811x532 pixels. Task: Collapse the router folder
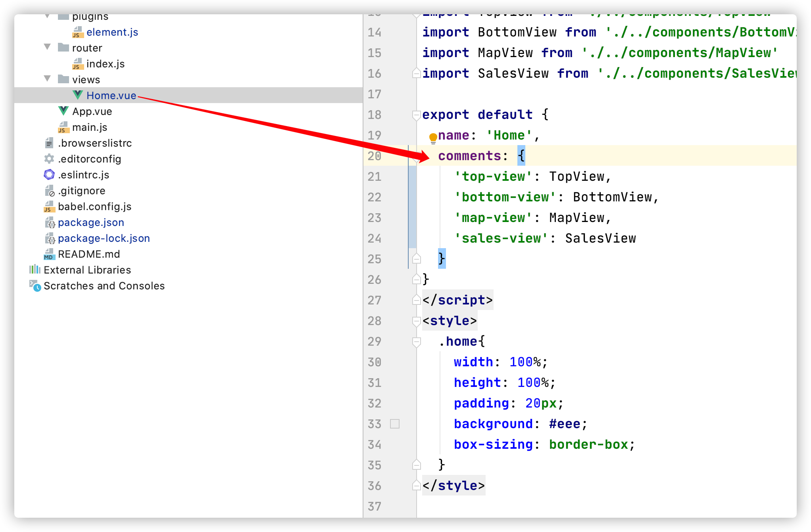47,47
